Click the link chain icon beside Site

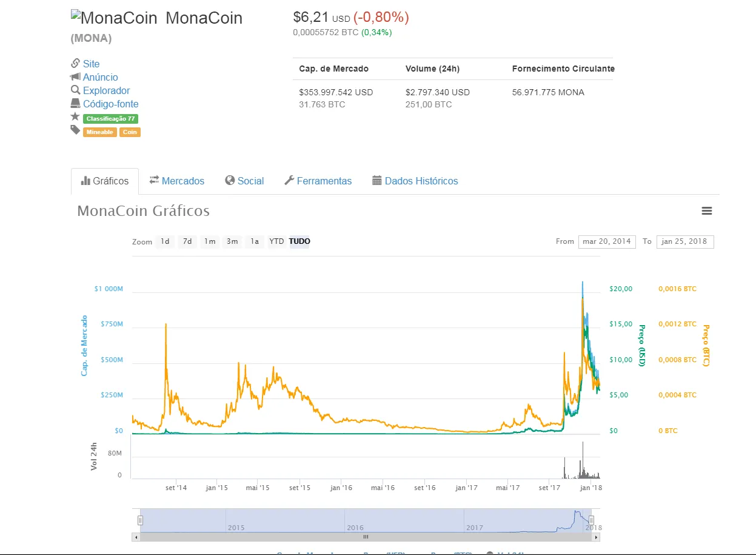[x=76, y=63]
